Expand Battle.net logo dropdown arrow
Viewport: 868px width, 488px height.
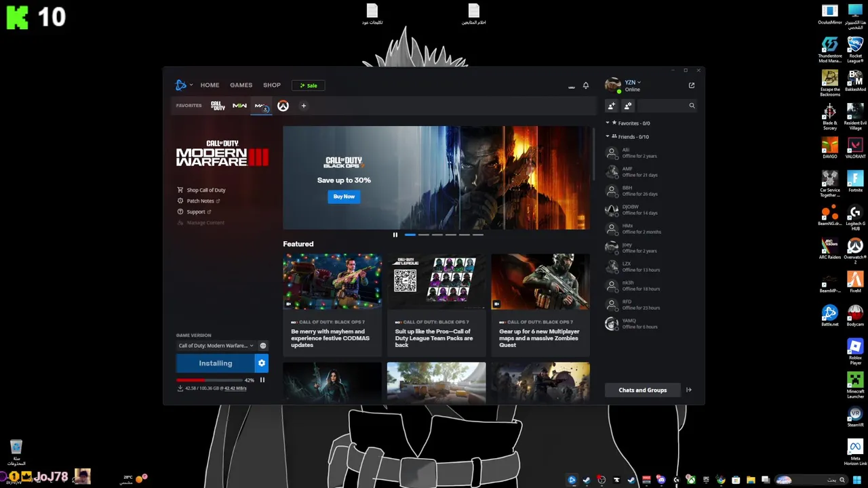tap(191, 85)
